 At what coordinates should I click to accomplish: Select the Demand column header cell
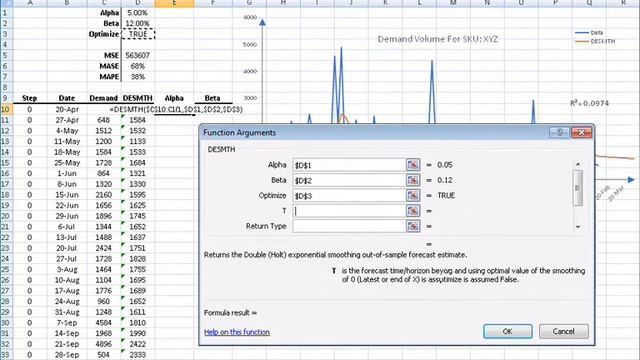coord(104,98)
